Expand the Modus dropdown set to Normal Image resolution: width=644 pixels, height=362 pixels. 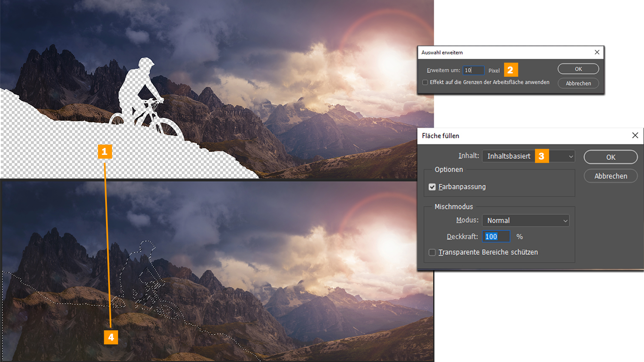pyautogui.click(x=526, y=220)
